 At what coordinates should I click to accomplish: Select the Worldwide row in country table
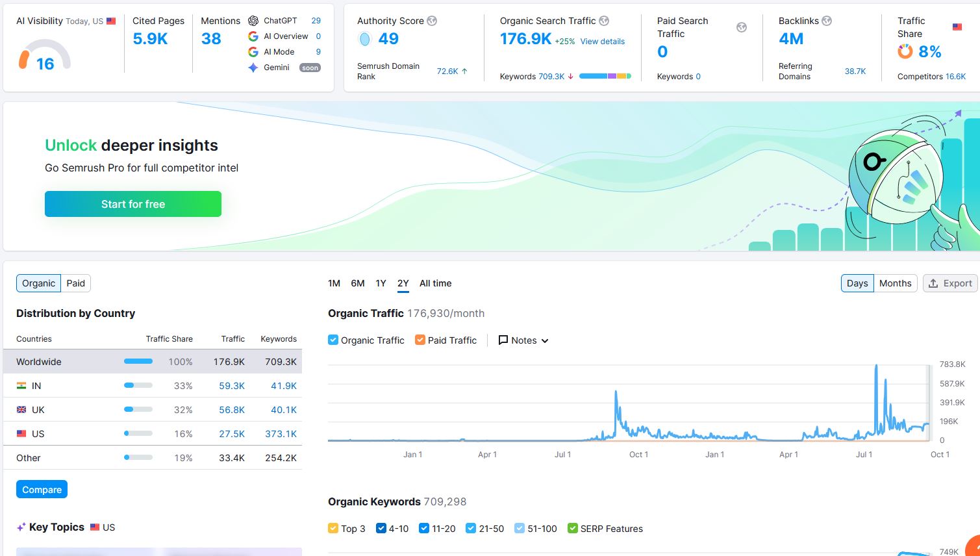pyautogui.click(x=153, y=361)
